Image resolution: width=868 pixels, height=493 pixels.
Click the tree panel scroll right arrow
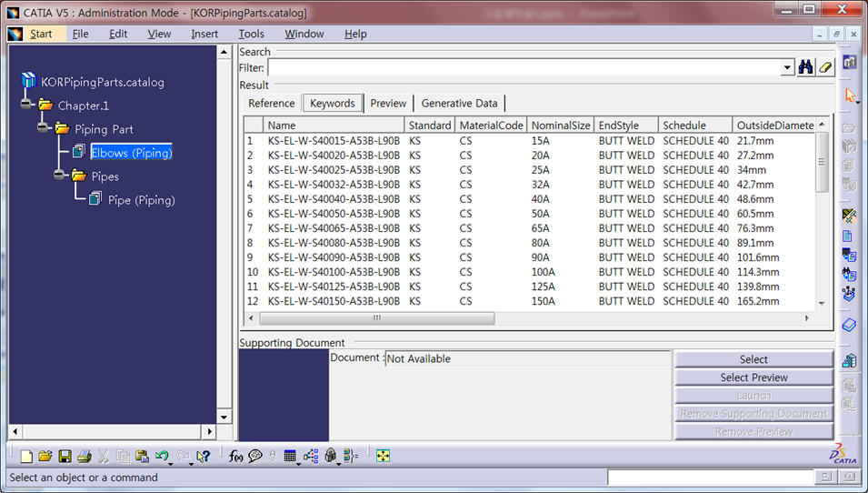tap(209, 431)
